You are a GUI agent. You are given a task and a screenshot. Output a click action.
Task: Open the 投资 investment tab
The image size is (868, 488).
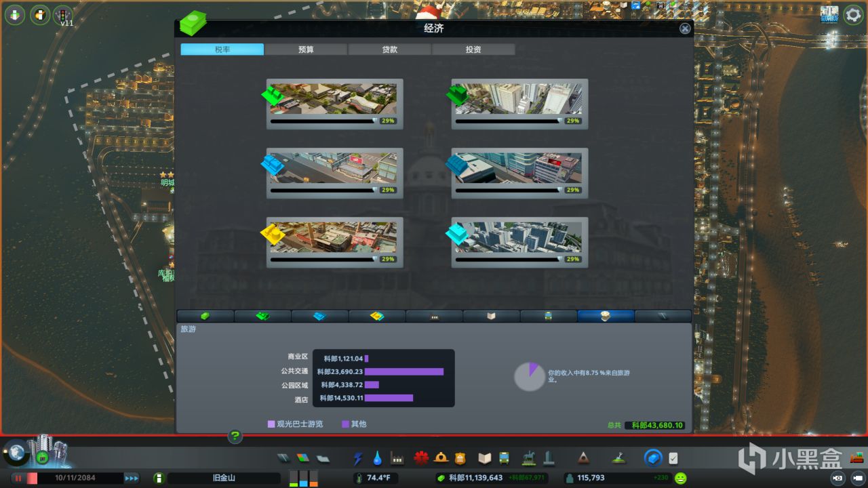[473, 49]
